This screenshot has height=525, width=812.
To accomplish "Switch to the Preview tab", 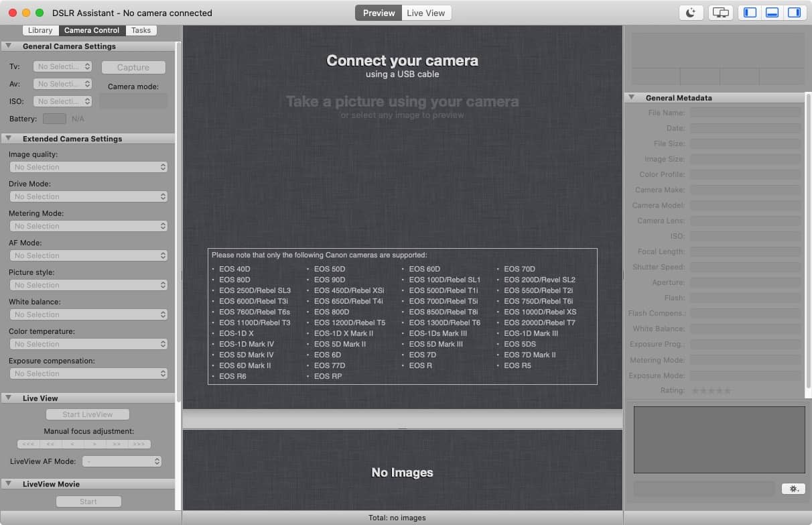I will [x=379, y=13].
